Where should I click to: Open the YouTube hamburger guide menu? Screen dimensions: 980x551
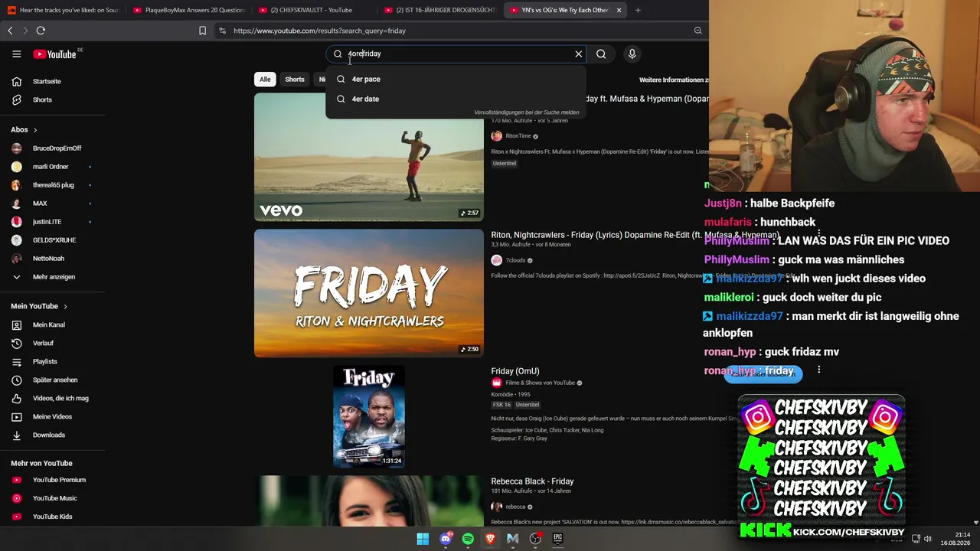(16, 54)
